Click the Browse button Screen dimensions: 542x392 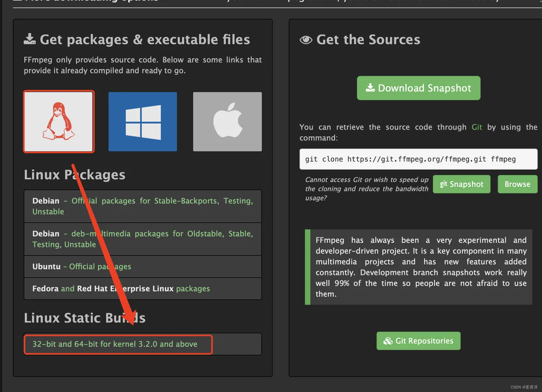pyautogui.click(x=517, y=184)
